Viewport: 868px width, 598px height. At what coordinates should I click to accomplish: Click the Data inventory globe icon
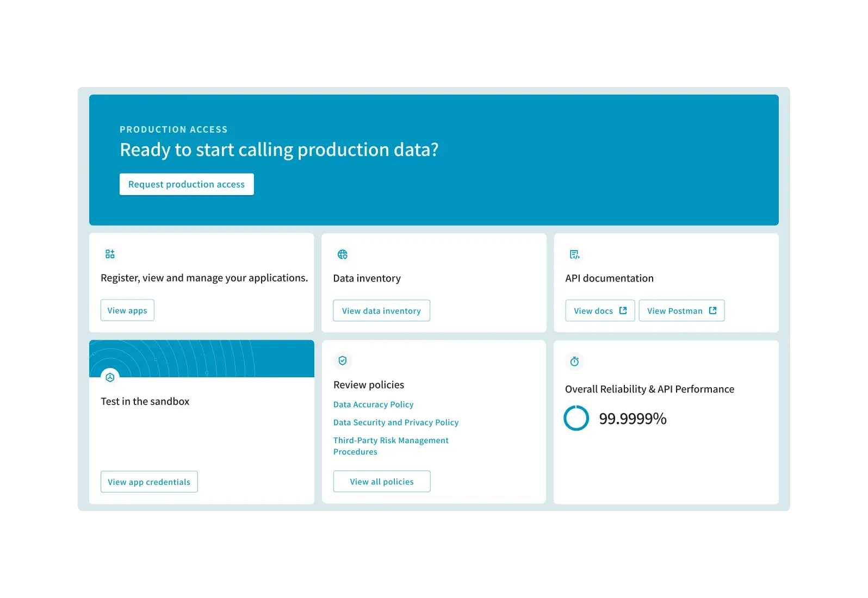pos(343,254)
